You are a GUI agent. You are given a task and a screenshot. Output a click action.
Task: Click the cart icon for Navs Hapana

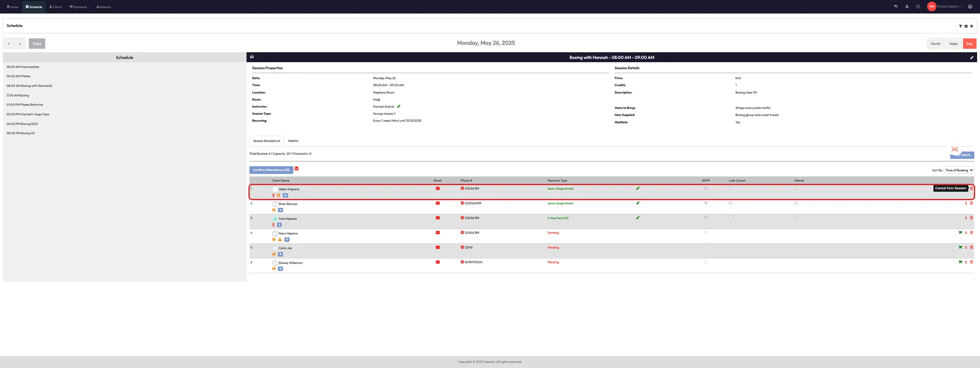coord(960,233)
